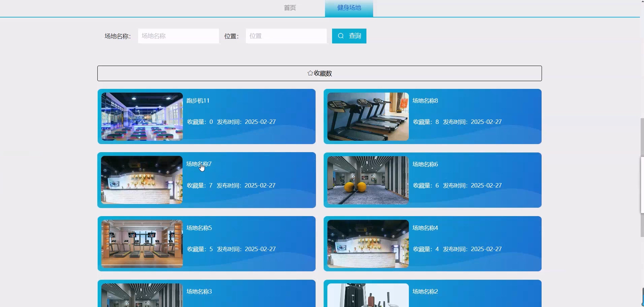Click the 场地名称2 card title
644x307 pixels.
coord(425,292)
